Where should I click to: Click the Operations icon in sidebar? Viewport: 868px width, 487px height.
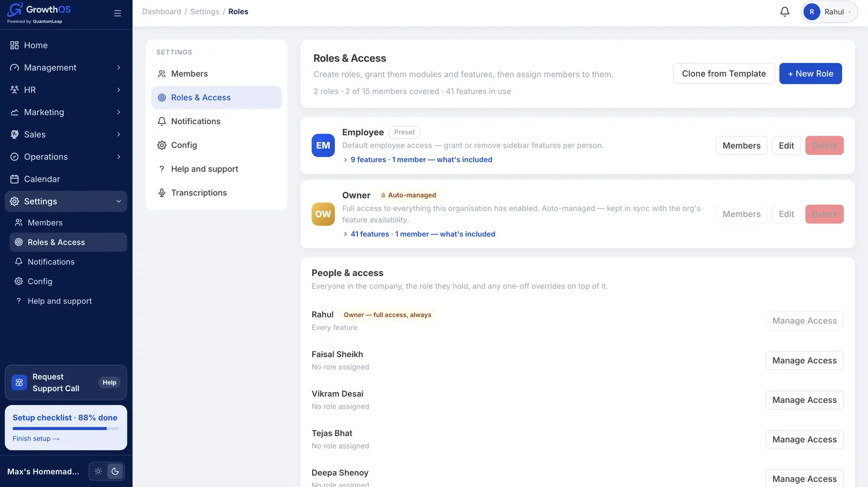[14, 156]
